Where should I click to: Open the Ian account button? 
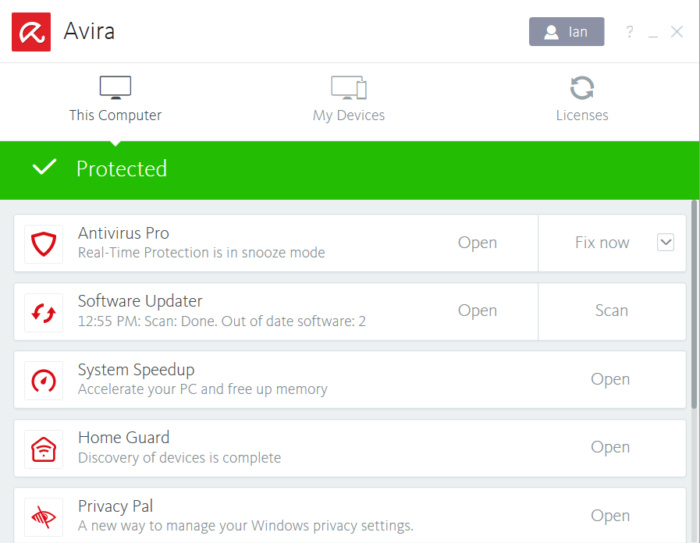pos(567,32)
